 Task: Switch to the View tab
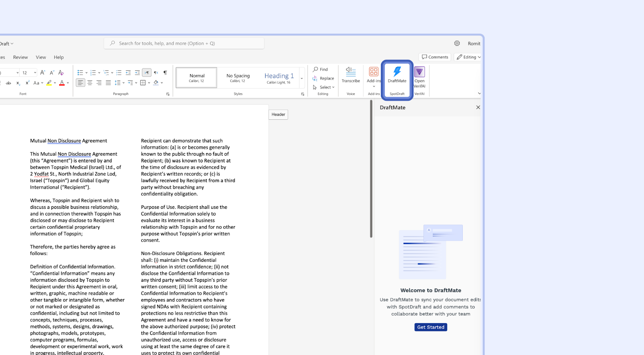point(41,57)
